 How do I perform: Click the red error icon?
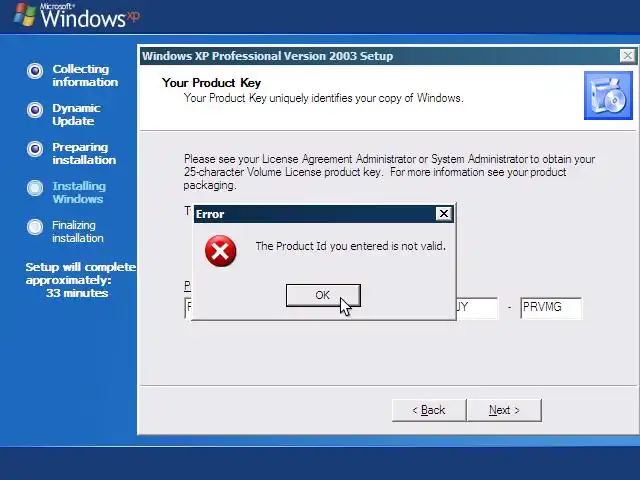click(x=220, y=251)
